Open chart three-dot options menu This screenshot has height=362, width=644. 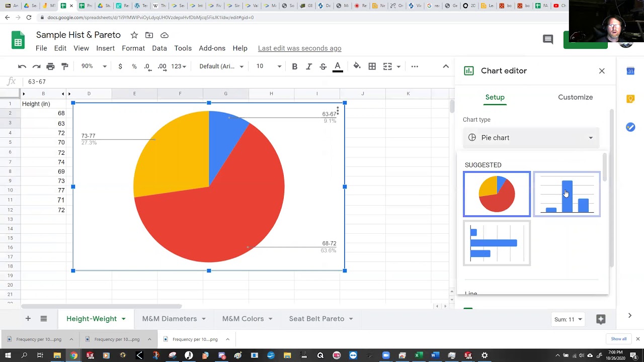pyautogui.click(x=338, y=111)
